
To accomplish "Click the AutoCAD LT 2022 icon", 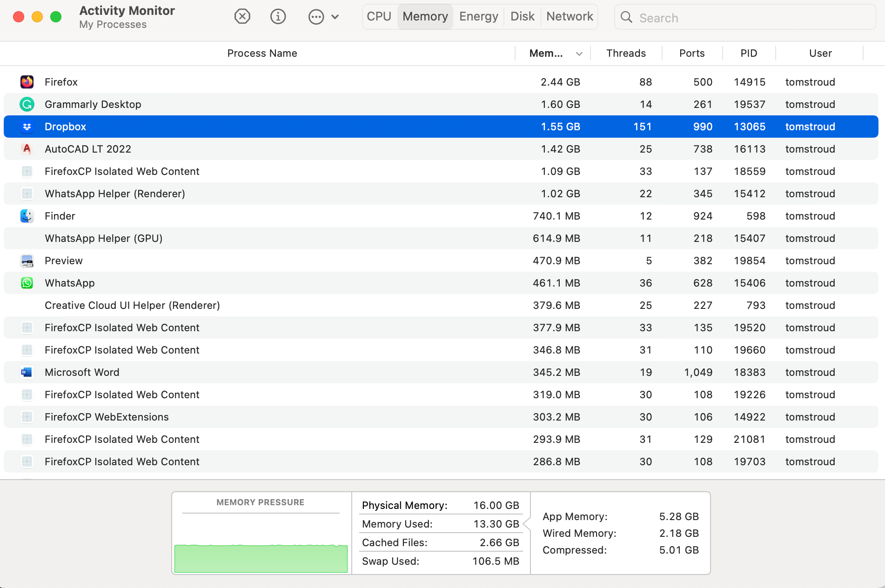I will (27, 149).
